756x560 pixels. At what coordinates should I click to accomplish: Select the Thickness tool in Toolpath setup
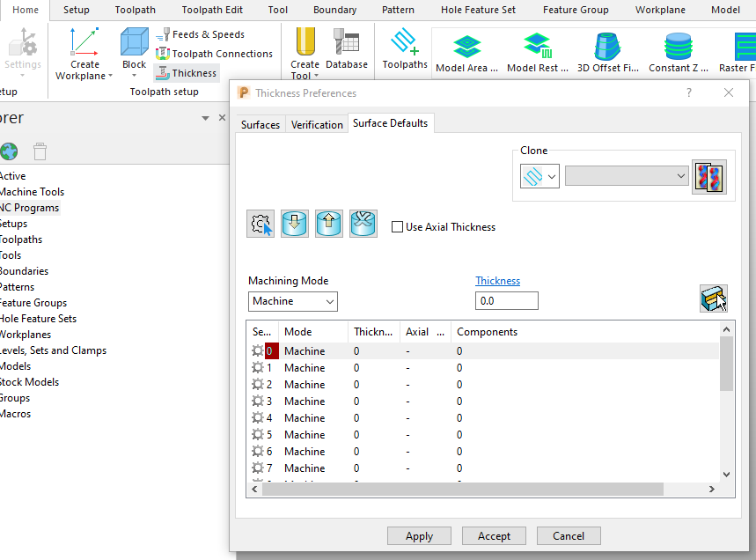tap(186, 73)
